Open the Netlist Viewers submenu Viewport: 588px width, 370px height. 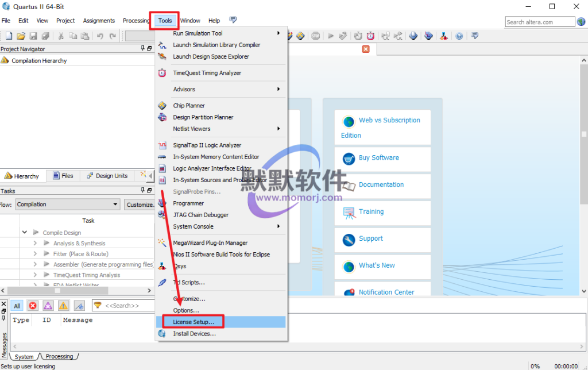click(221, 129)
